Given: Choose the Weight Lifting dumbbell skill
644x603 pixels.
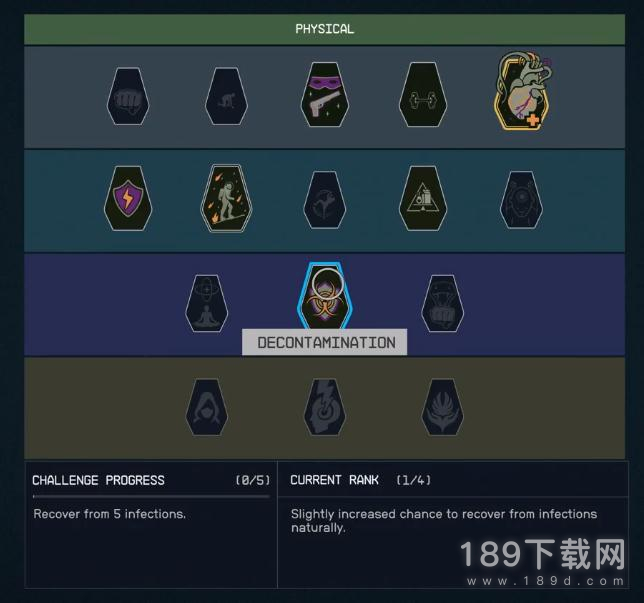Looking at the screenshot, I should point(423,94).
